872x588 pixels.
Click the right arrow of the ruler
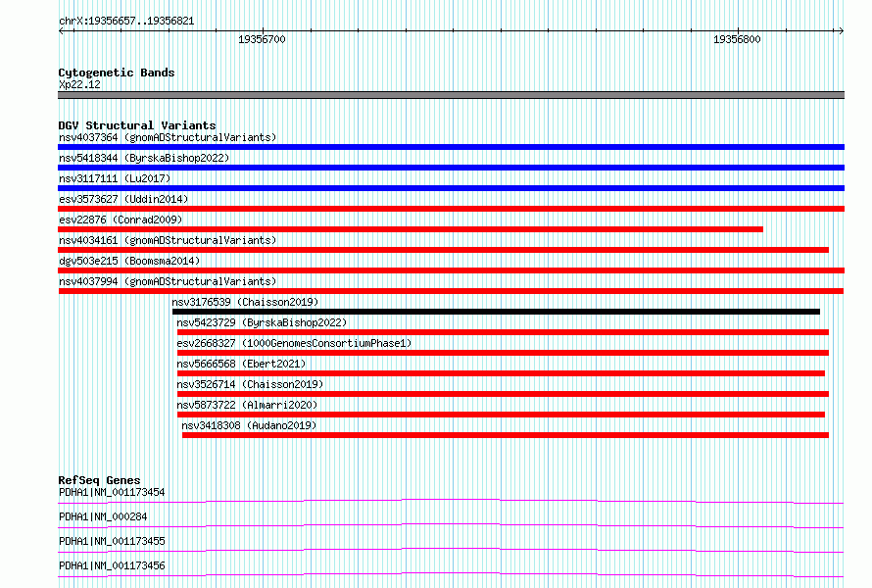(x=841, y=30)
